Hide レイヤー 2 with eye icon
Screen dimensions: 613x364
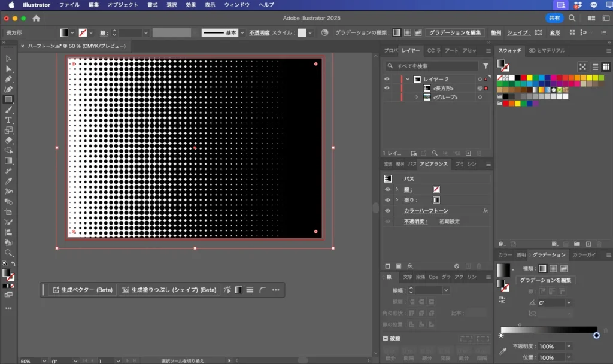pos(387,79)
